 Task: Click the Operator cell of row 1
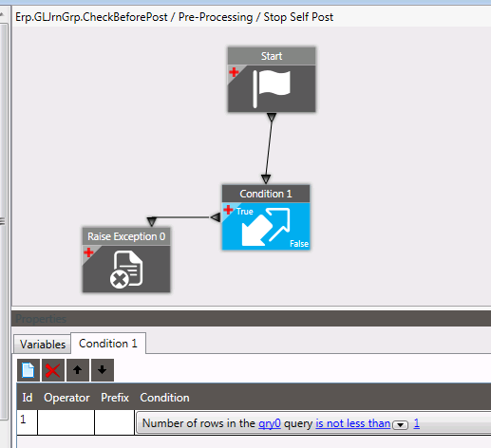66,422
